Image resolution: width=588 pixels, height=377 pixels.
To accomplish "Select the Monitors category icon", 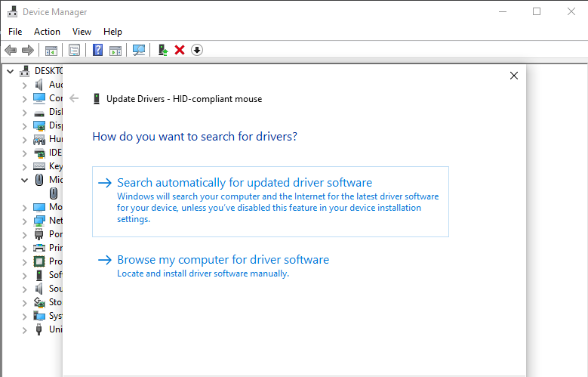I will coord(39,207).
